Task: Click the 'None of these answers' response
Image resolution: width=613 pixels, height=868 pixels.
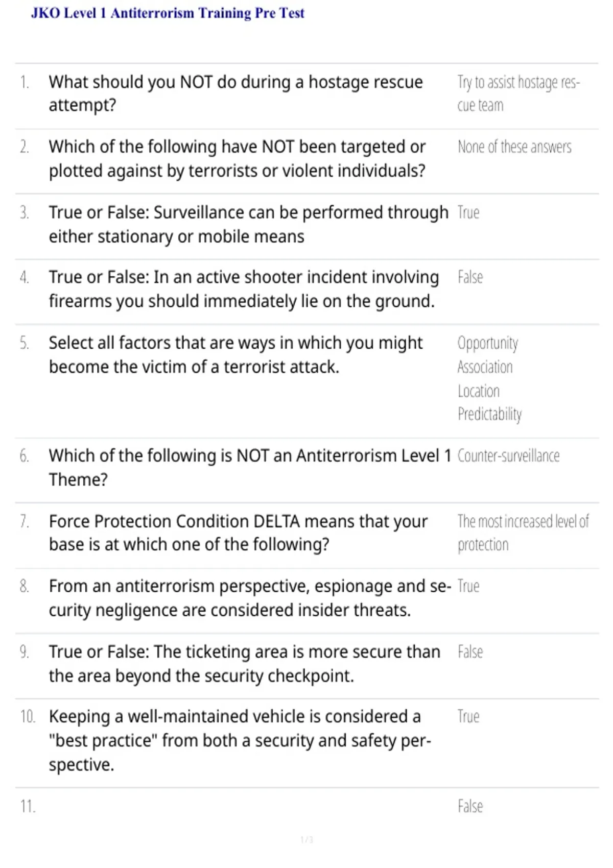Action: click(514, 147)
